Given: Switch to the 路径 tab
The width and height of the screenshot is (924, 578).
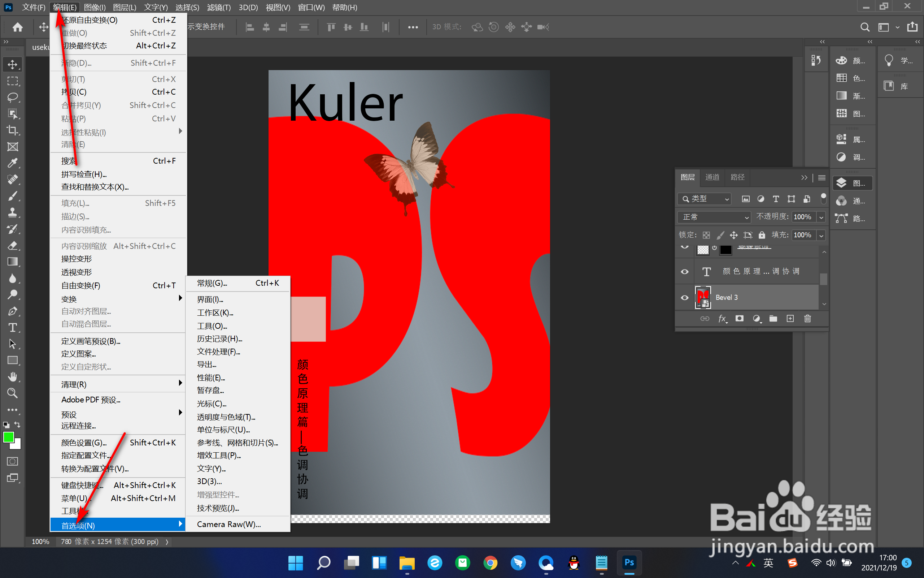Looking at the screenshot, I should 737,177.
